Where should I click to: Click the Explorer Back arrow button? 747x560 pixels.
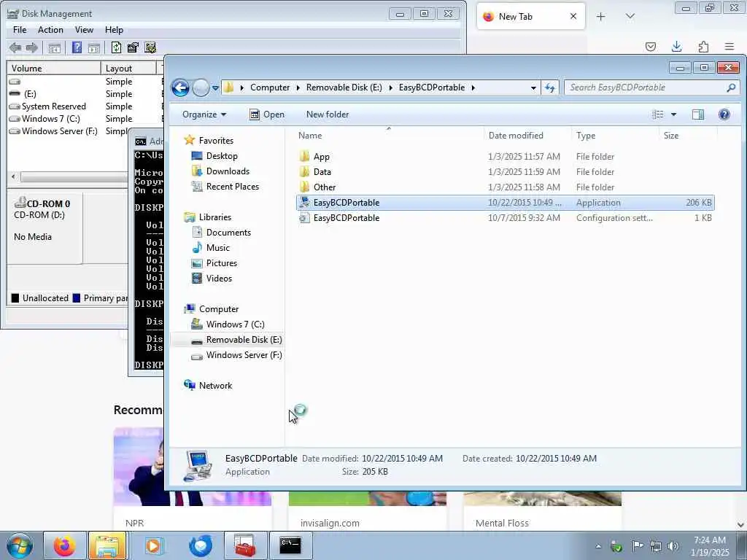coord(181,87)
